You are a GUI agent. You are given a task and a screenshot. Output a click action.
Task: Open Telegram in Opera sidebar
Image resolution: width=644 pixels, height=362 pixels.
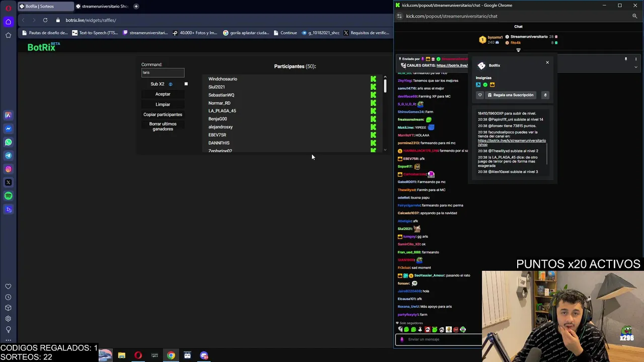8,155
